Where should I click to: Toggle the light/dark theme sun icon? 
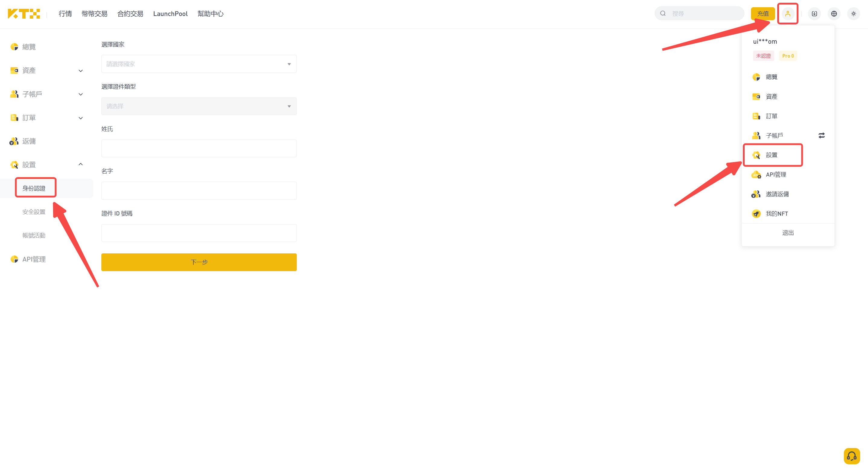click(853, 14)
